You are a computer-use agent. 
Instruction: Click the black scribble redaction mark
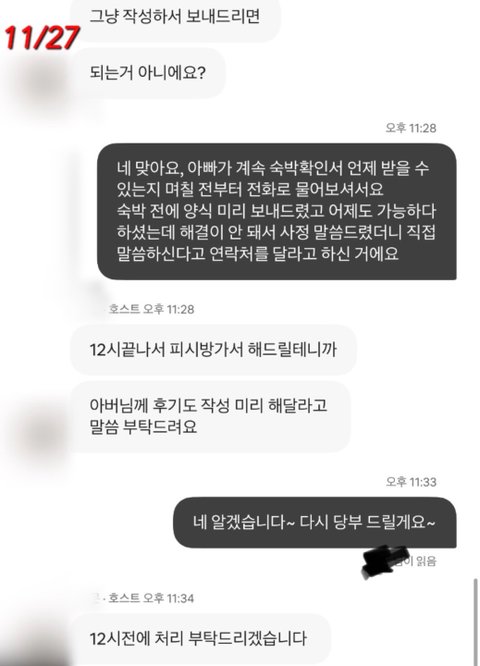(384, 562)
